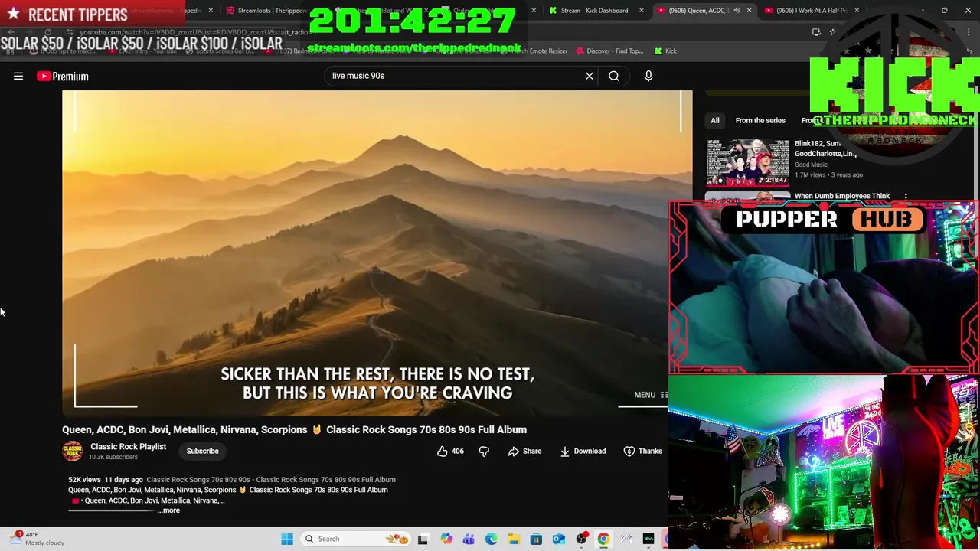The height and width of the screenshot is (551, 980).
Task: Open Task View on the taskbar
Action: 423,539
